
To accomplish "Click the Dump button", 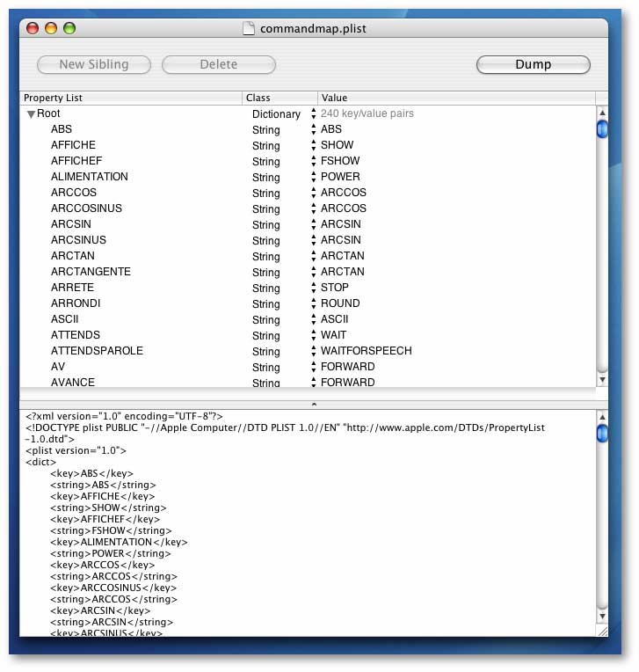I will point(533,64).
